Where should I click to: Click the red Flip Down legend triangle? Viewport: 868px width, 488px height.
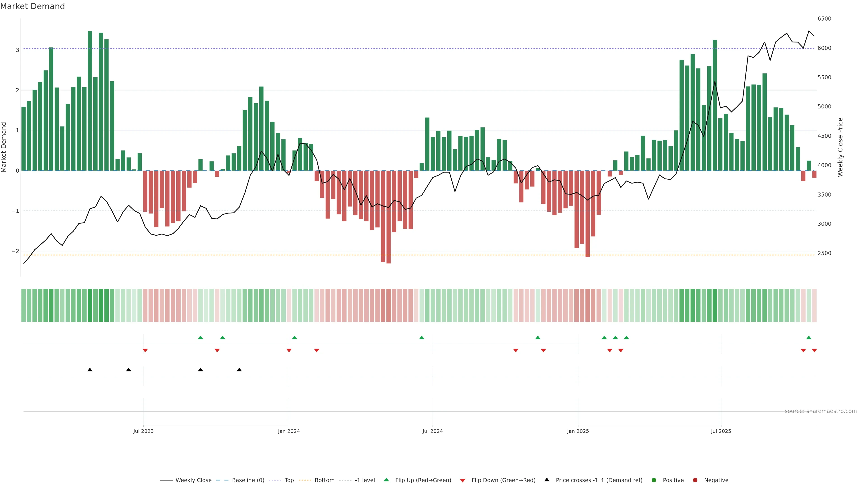click(463, 480)
